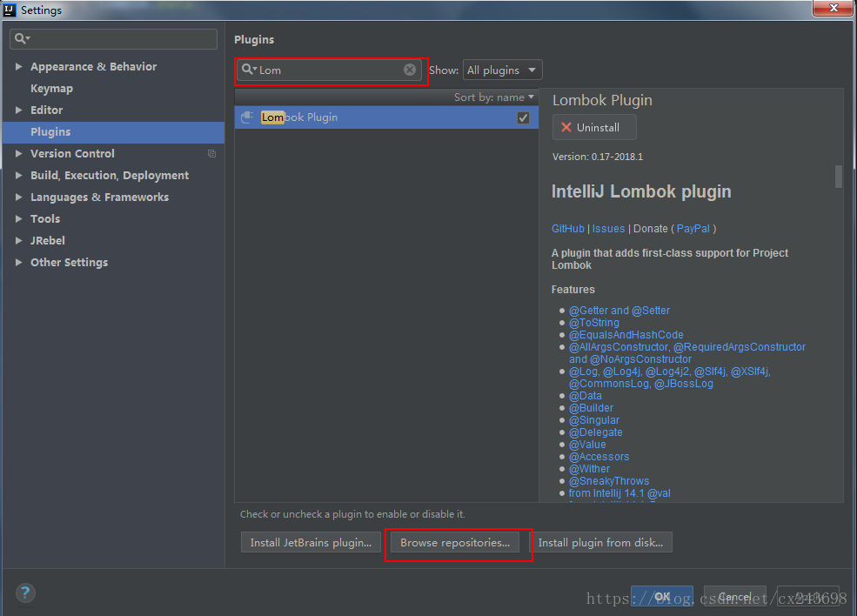Open the @Singular feature link

(594, 419)
